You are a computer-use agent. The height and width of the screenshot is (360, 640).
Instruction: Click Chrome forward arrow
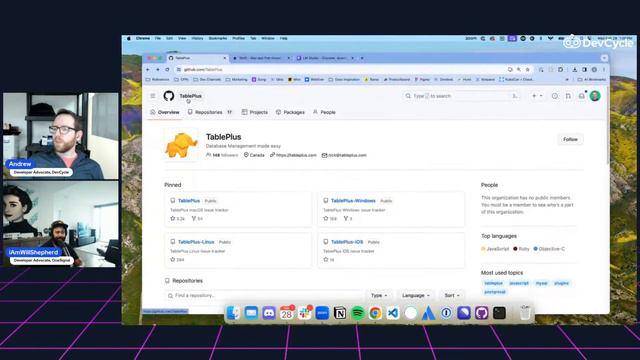158,70
